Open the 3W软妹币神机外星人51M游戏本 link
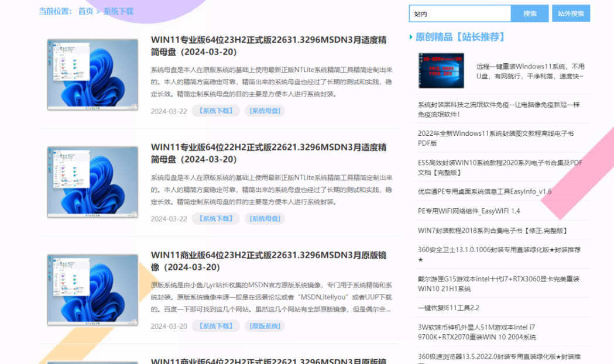The height and width of the screenshot is (364, 614). coord(476,332)
